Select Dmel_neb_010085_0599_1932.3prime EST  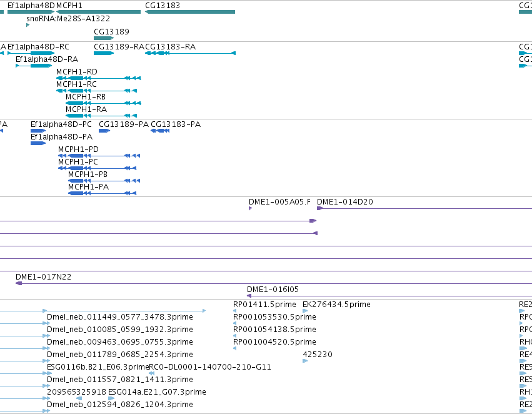tap(120, 330)
